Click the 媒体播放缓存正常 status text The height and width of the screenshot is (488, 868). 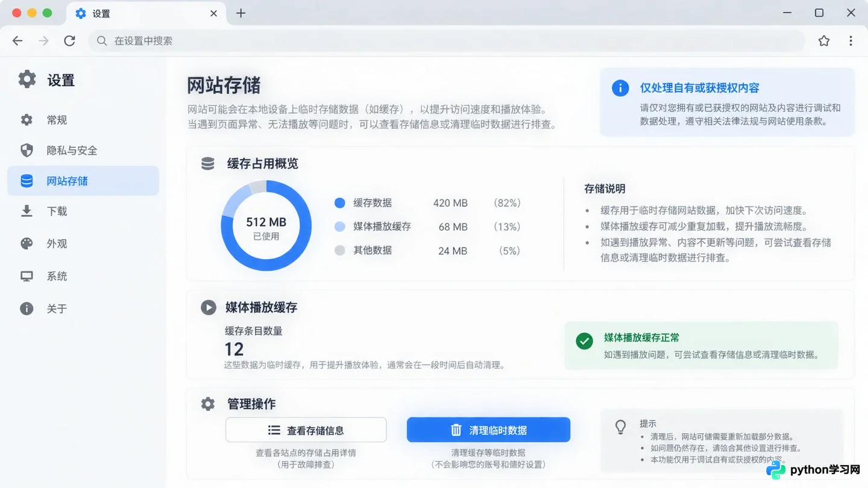click(641, 337)
